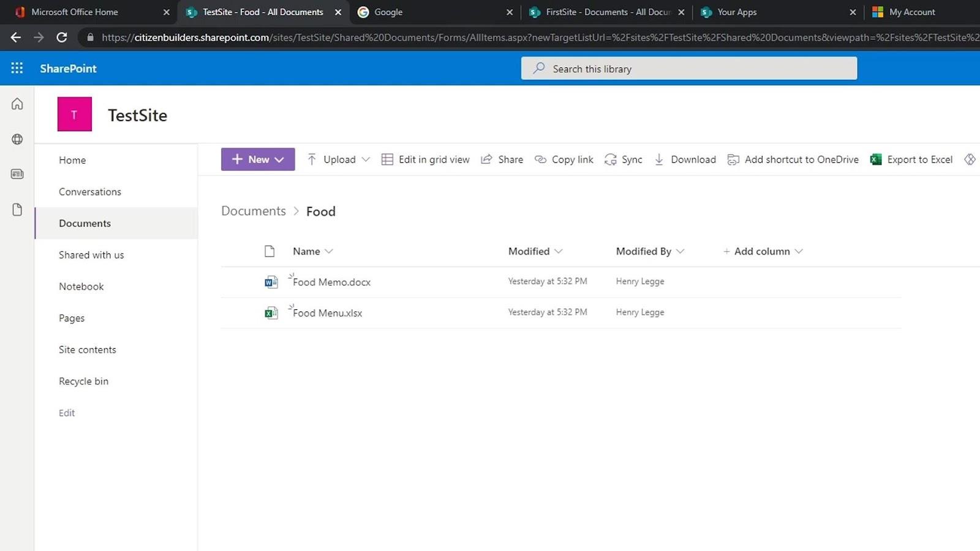Screen dimensions: 980x551
Task: Click the search magnifier icon
Action: pos(538,69)
